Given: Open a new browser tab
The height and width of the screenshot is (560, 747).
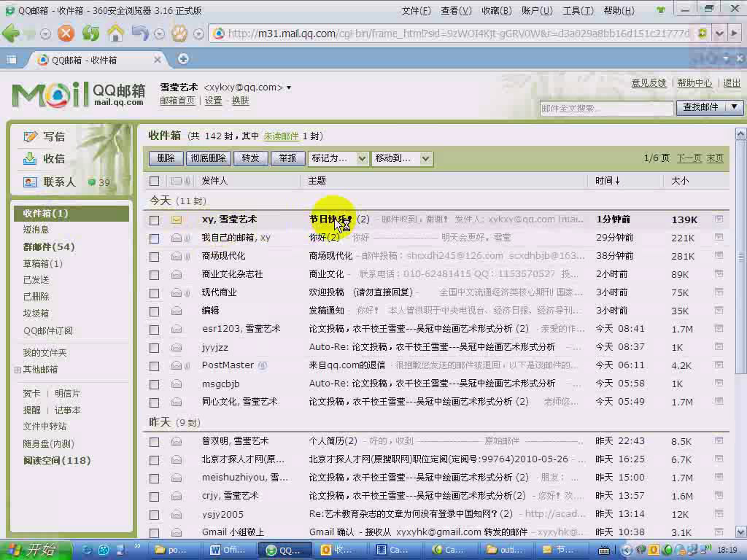Looking at the screenshot, I should [x=183, y=58].
